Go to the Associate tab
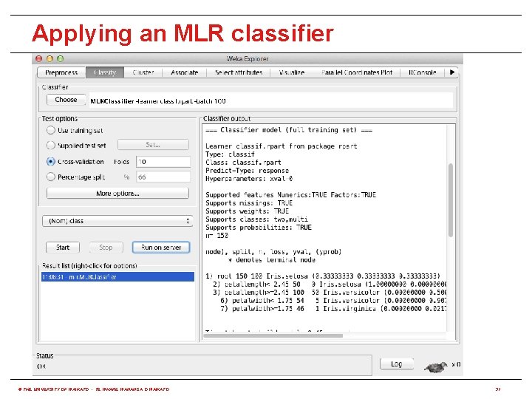532x399 pixels. (x=184, y=72)
